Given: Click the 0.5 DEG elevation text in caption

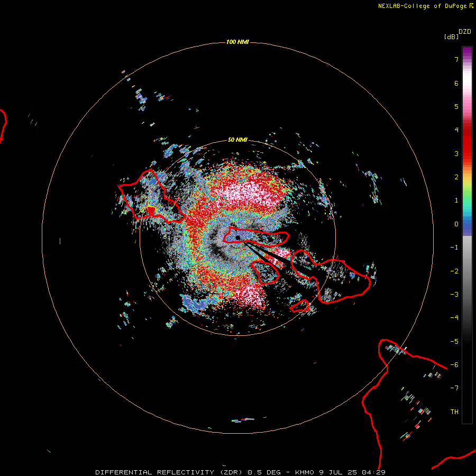Looking at the screenshot, I should 264,472.
